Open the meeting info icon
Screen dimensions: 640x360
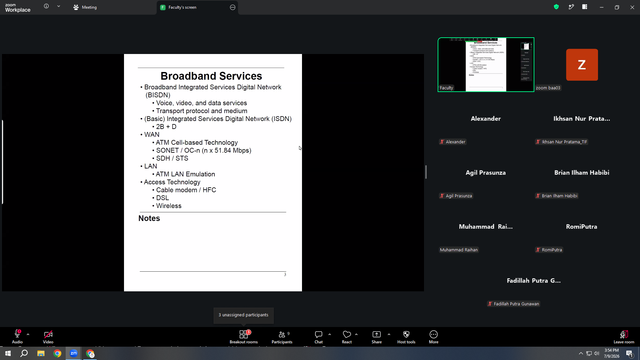(46, 7)
